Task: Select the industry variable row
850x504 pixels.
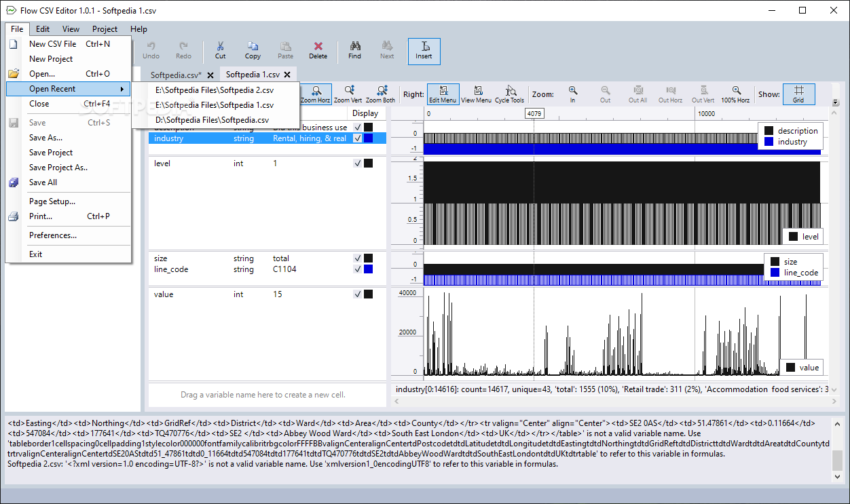Action: 267,138
